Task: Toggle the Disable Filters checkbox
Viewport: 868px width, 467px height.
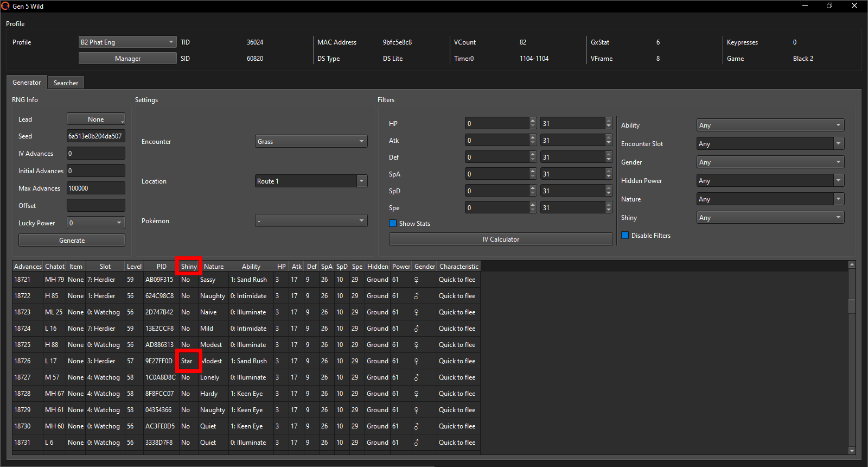Action: 625,236
